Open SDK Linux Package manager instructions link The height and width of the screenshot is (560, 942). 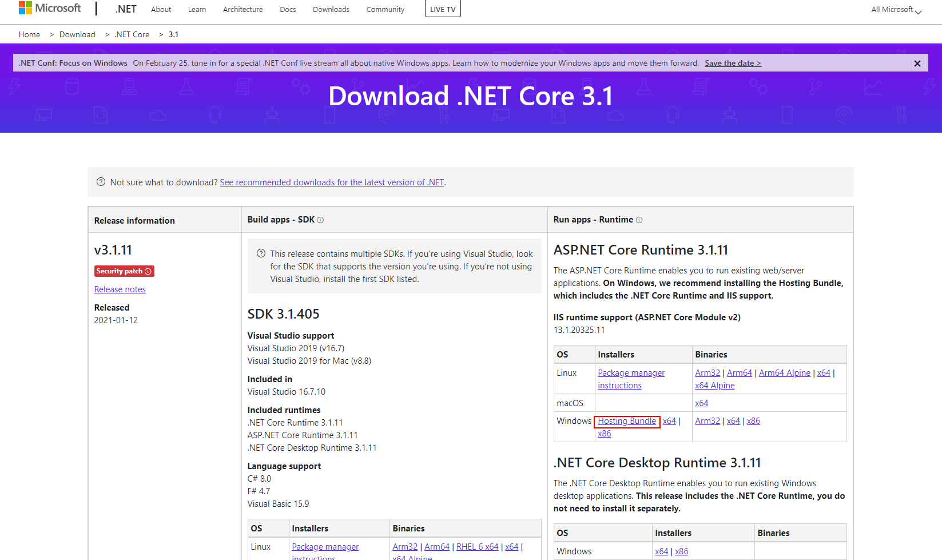[x=325, y=551]
